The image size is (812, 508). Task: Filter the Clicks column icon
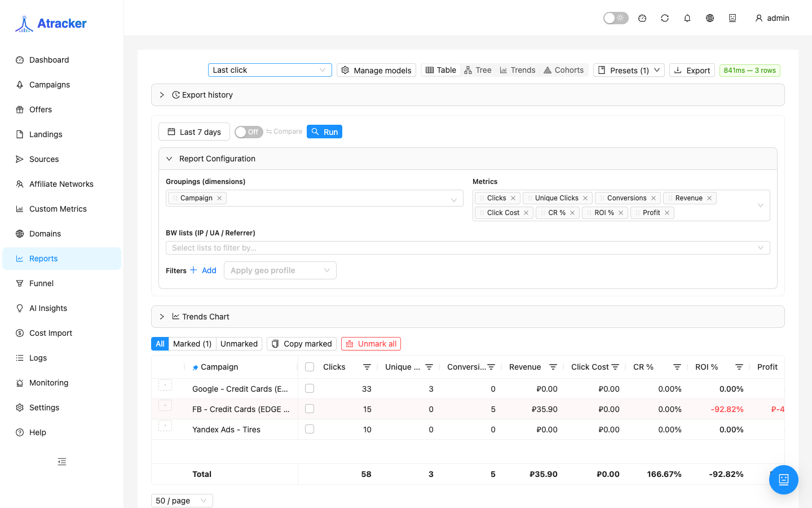pos(367,367)
